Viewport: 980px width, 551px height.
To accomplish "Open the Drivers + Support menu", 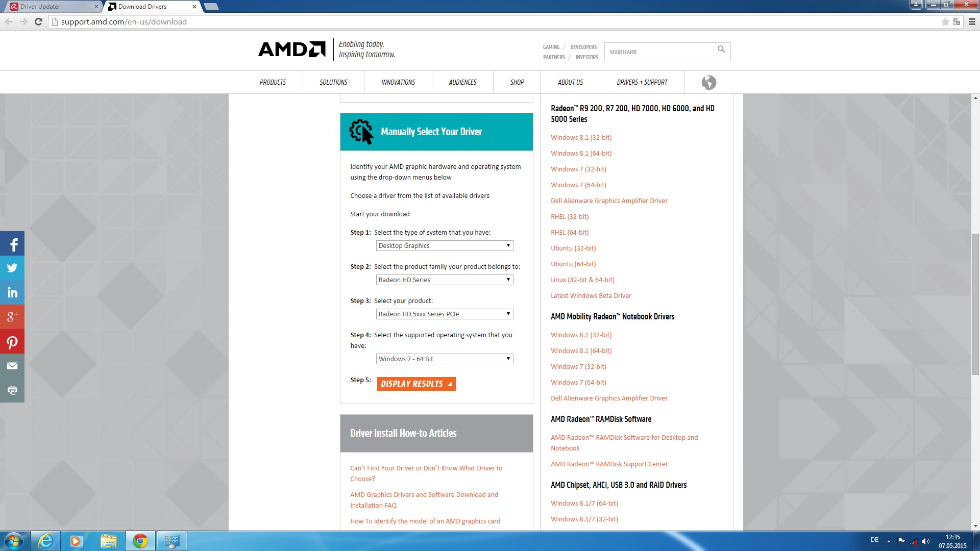I will pos(642,82).
